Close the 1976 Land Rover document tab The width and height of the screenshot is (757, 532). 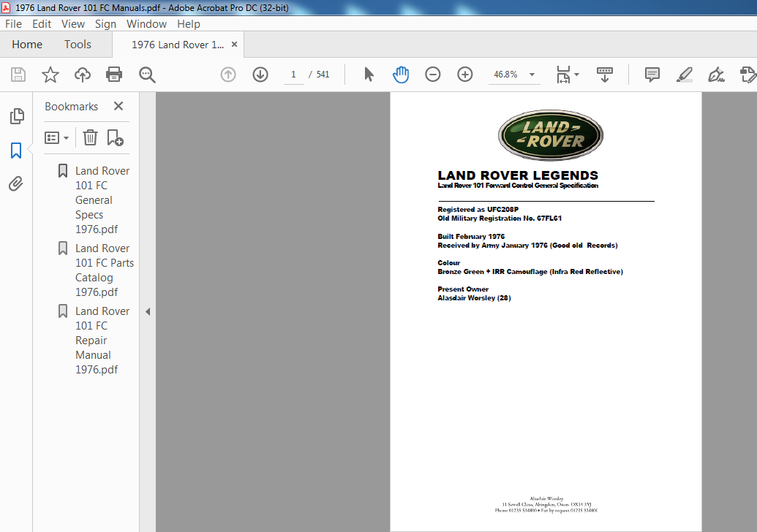point(234,45)
